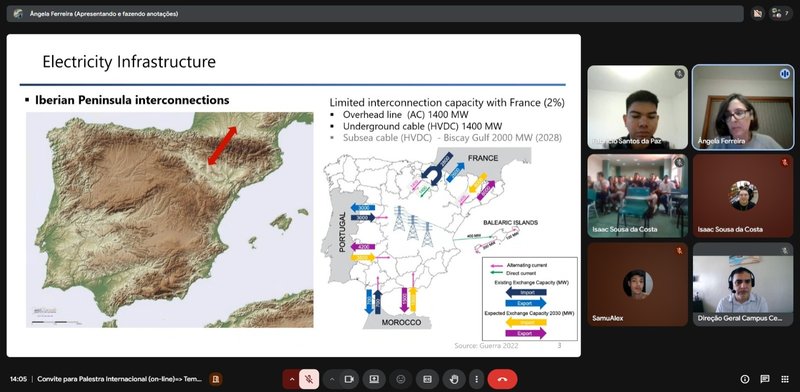Click the MOROCCO label on the diagram
The height and width of the screenshot is (392, 800).
click(402, 323)
